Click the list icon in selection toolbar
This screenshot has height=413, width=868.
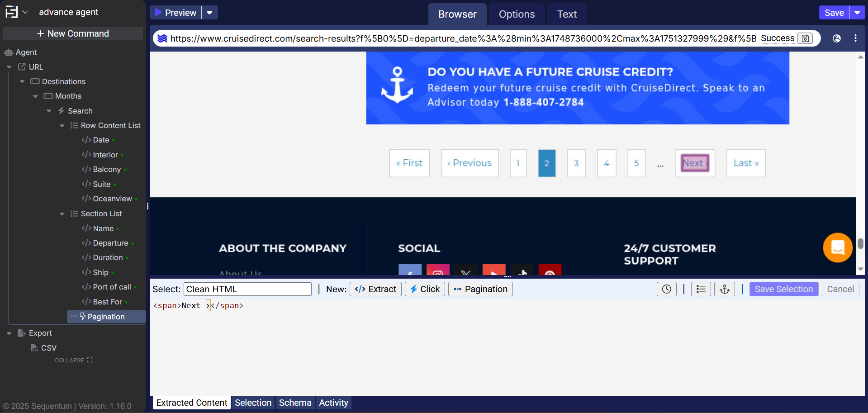[701, 289]
